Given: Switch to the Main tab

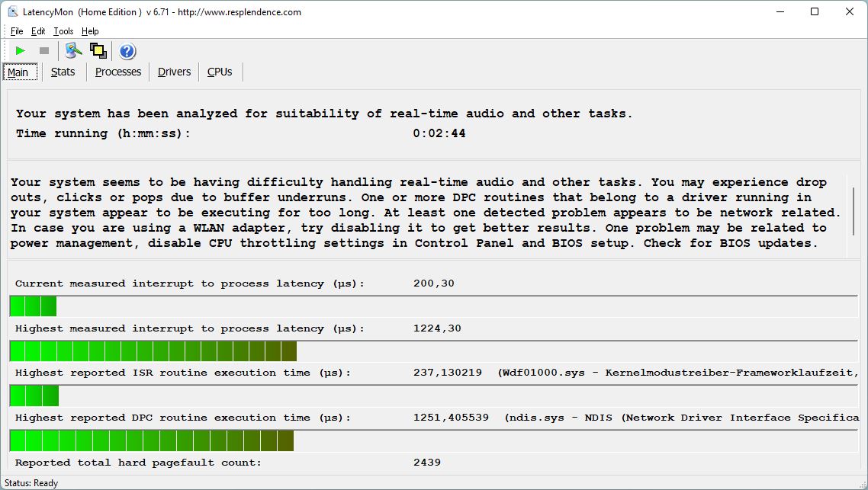Looking at the screenshot, I should [20, 72].
